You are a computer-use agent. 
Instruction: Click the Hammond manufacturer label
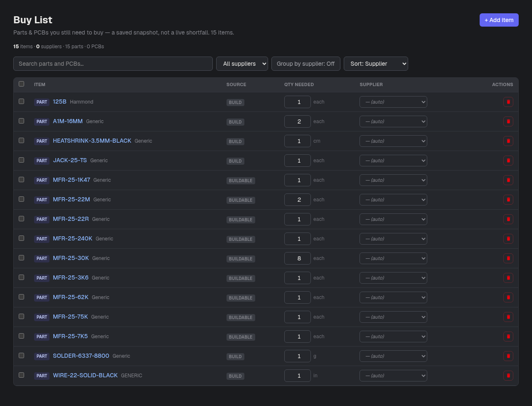[x=81, y=102]
